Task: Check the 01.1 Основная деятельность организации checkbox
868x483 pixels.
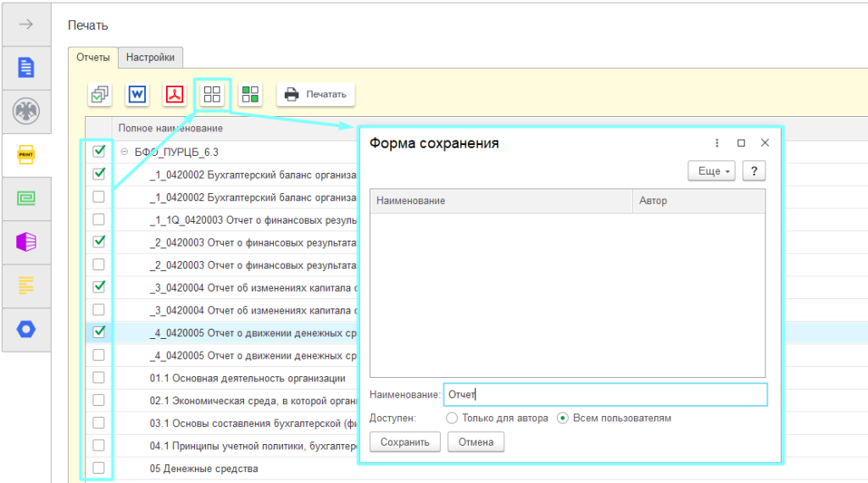Action: coord(99,377)
